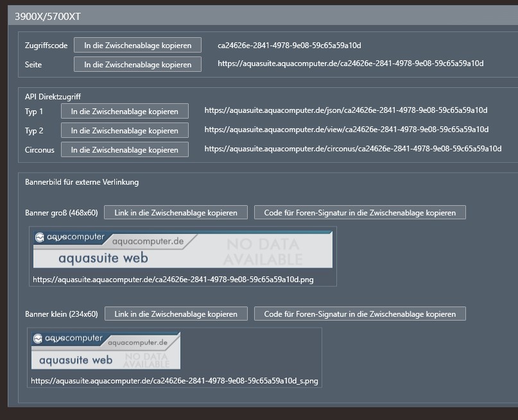Click the Typ 2 label
This screenshot has height=420, width=518.
coord(34,131)
